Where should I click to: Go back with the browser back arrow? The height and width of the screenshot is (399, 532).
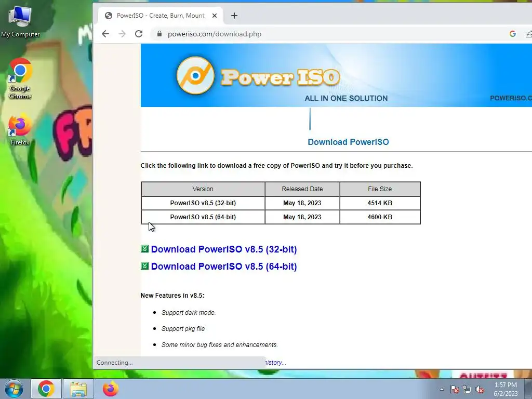(105, 34)
